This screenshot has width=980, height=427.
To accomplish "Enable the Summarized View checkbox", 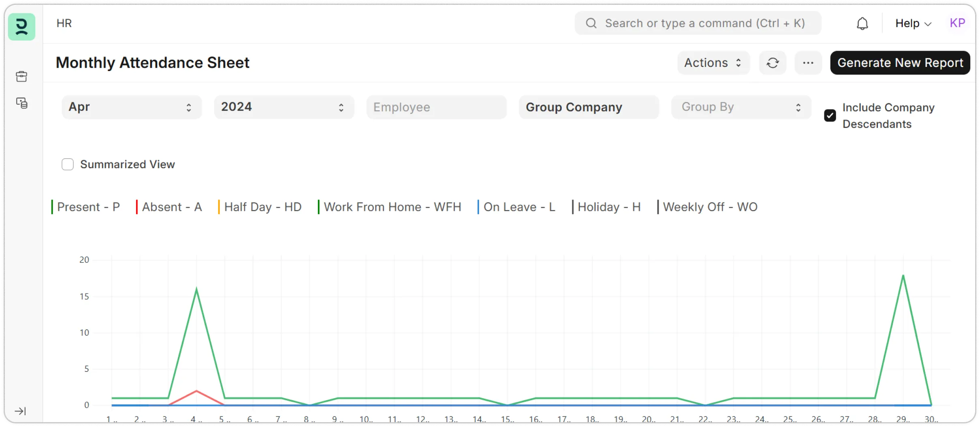I will [x=67, y=164].
